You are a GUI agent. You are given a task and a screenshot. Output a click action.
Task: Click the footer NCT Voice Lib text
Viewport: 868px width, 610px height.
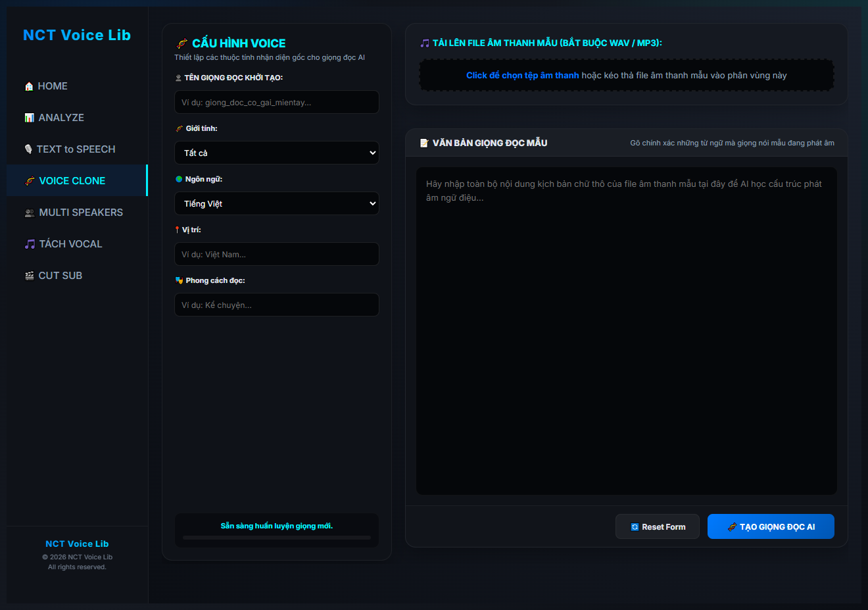[77, 544]
